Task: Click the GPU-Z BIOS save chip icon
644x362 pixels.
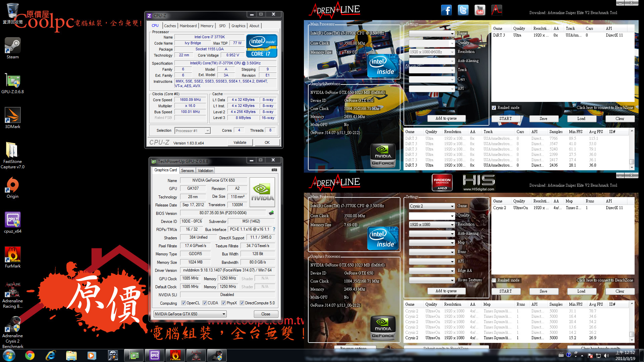Action: [x=271, y=213]
